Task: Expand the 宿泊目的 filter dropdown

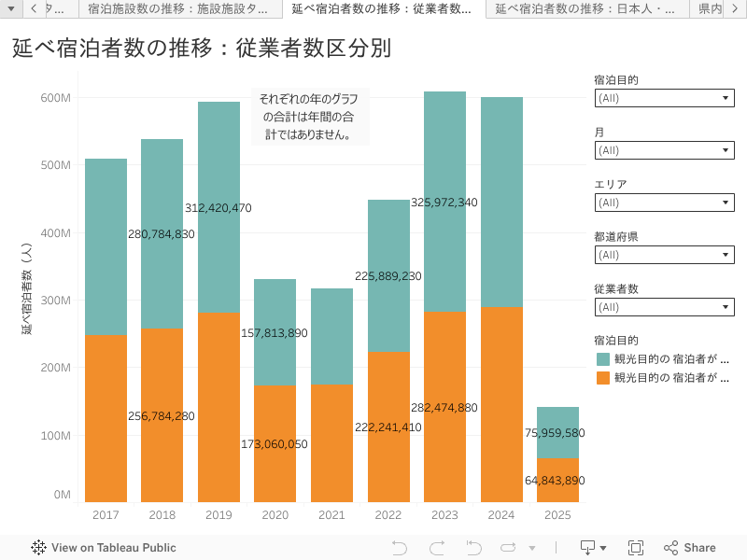Action: coord(664,98)
